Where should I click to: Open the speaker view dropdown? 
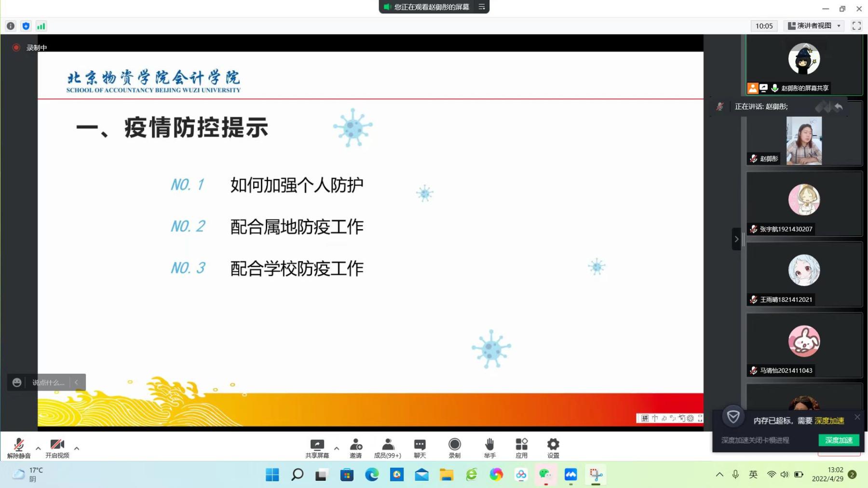pos(814,26)
